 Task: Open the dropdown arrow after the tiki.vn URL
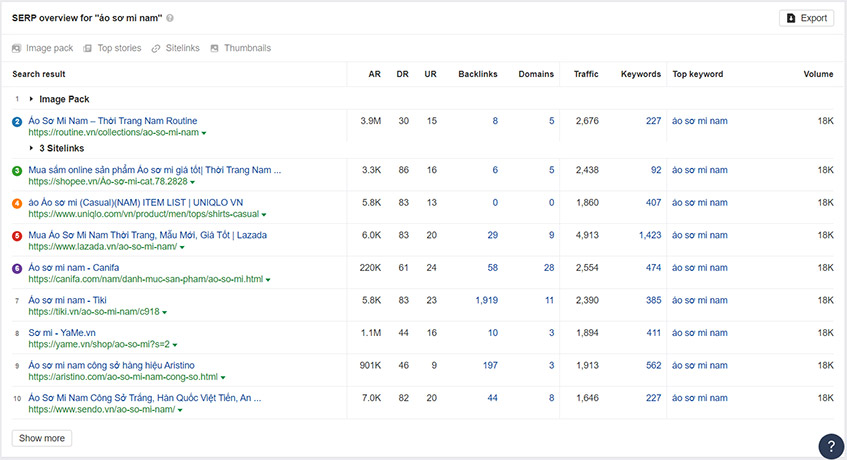tap(164, 312)
